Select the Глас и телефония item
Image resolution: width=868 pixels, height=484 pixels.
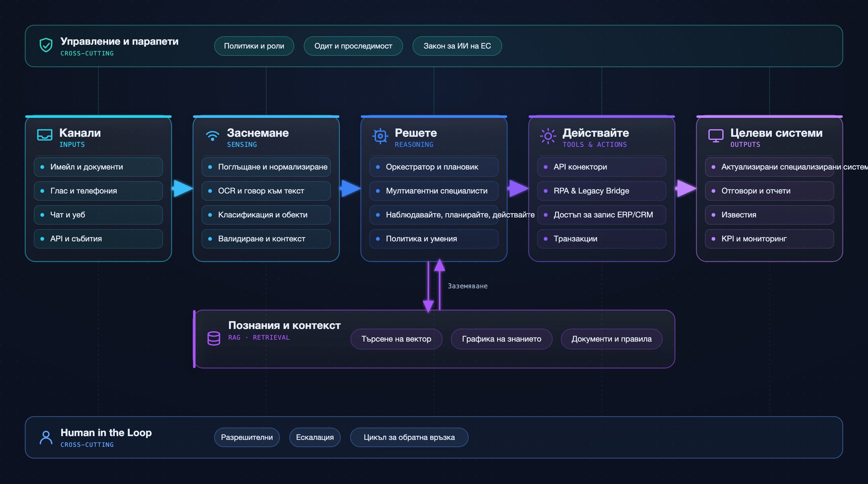point(98,191)
